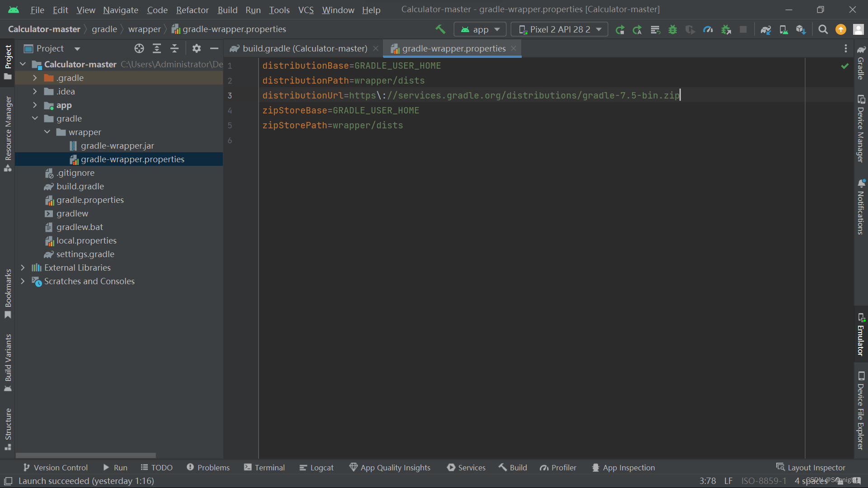Click the Run with Coverage icon
This screenshot has height=488, width=868.
point(690,30)
